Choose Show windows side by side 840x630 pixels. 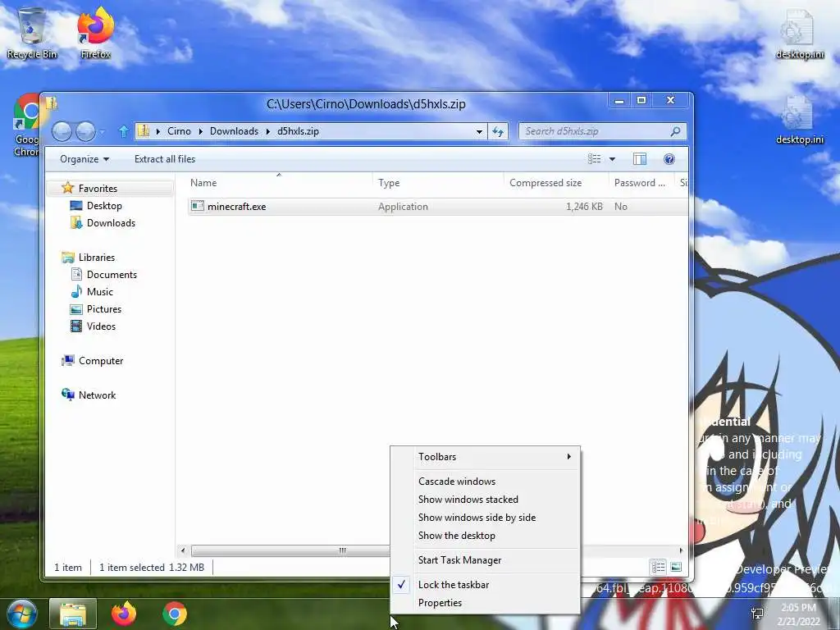pyautogui.click(x=486, y=518)
